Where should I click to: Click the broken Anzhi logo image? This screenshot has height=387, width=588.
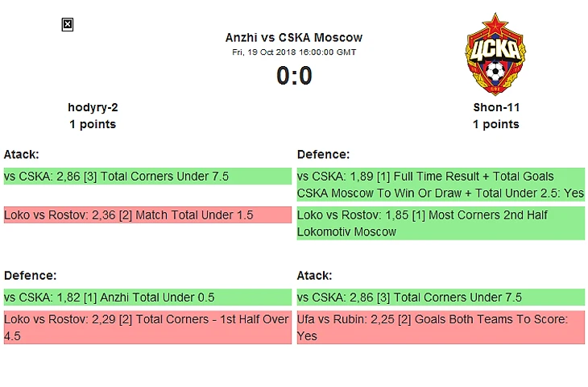click(68, 25)
